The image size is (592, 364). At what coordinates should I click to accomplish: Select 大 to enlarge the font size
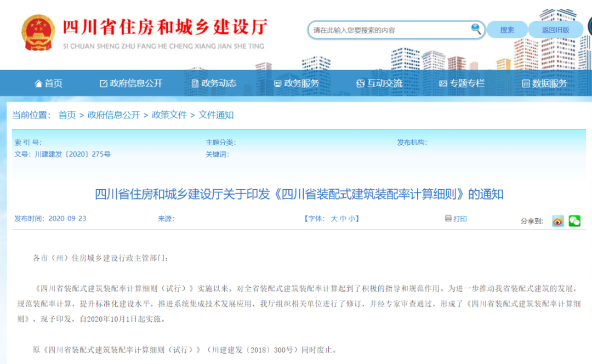pos(335,218)
